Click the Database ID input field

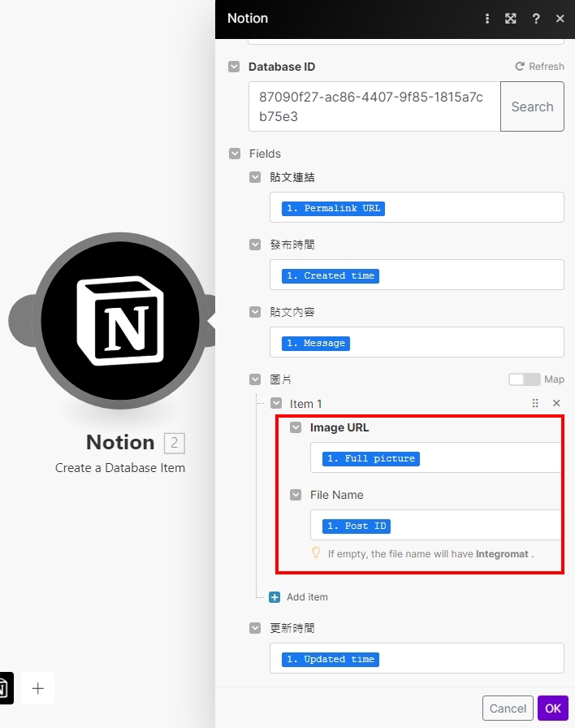(x=374, y=106)
